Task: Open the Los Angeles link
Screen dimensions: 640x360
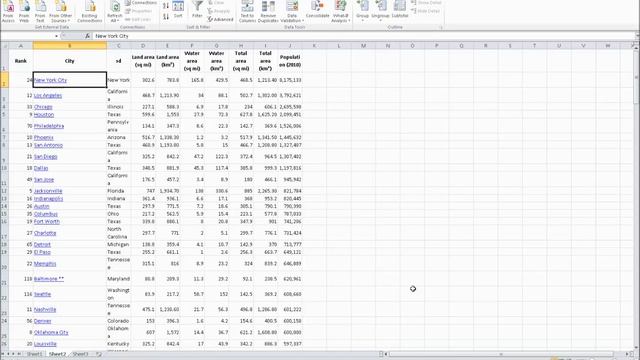Action: pos(48,96)
